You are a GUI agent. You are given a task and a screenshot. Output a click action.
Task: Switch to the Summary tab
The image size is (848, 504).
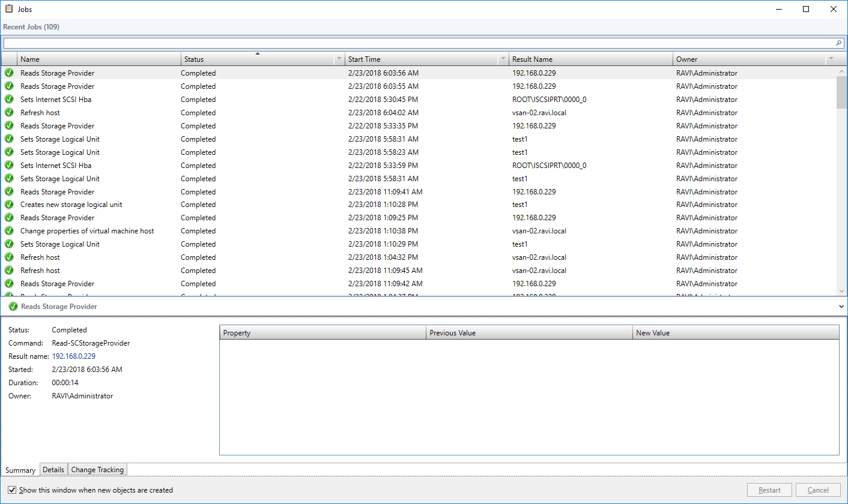click(x=20, y=470)
